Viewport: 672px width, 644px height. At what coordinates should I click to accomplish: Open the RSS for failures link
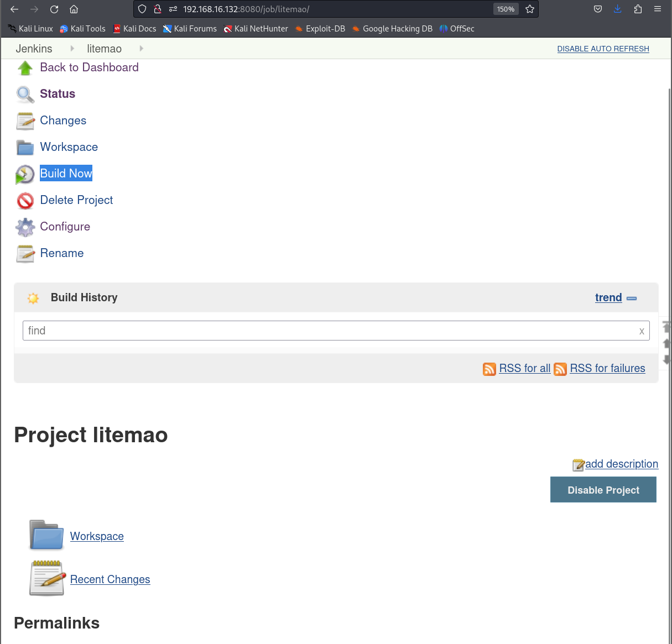point(607,368)
